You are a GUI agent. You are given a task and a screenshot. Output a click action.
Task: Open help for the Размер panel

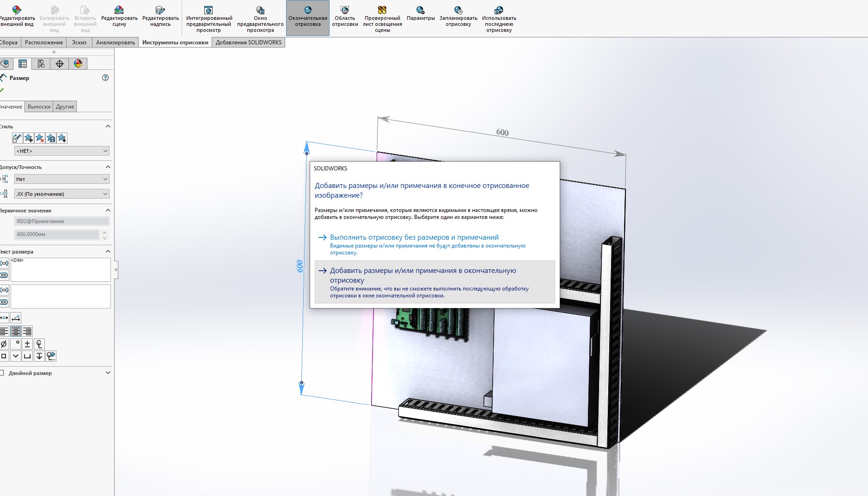pyautogui.click(x=105, y=78)
